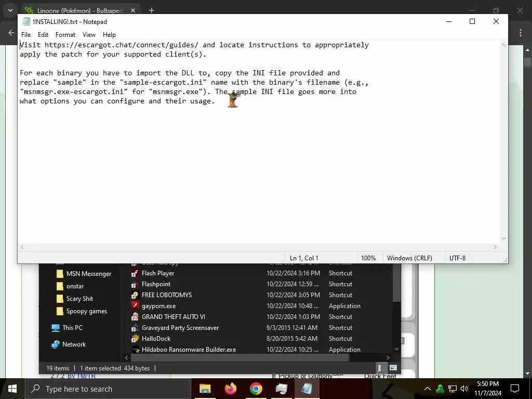Click the Flash Player shortcut icon
This screenshot has width=532, height=399.
pyautogui.click(x=135, y=273)
